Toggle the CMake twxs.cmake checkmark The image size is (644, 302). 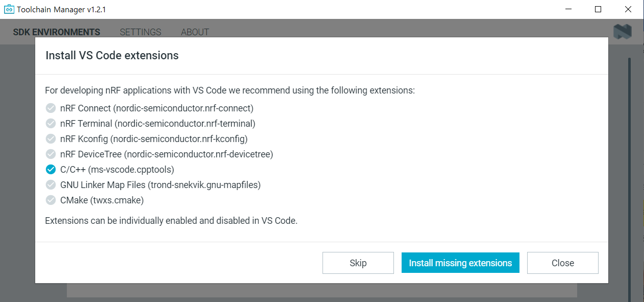coord(51,200)
